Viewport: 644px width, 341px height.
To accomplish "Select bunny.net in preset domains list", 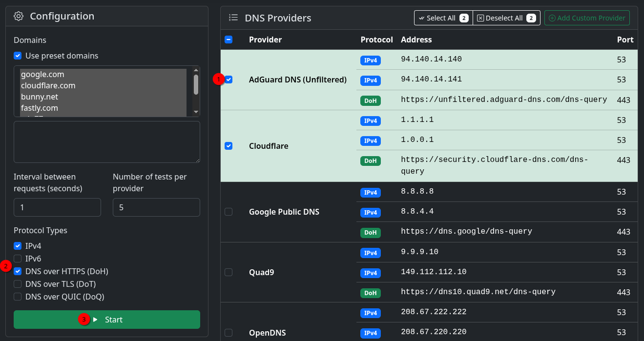I will (x=103, y=97).
